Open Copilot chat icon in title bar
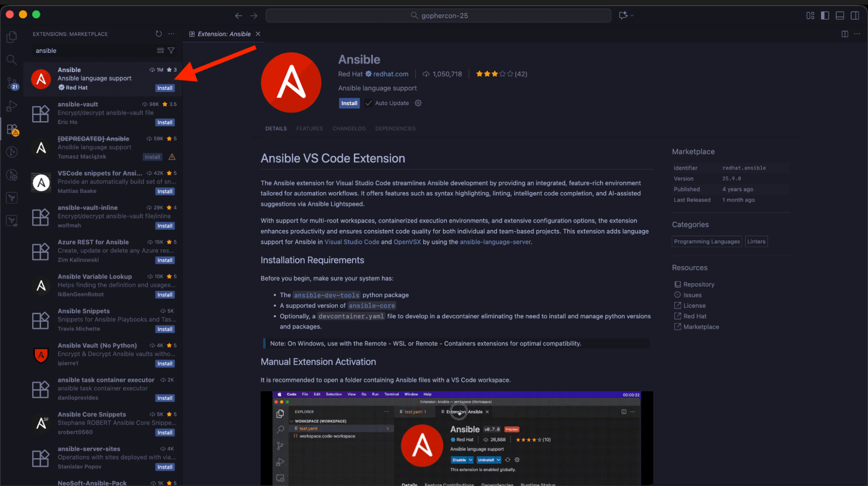The height and width of the screenshot is (486, 868). 624,15
